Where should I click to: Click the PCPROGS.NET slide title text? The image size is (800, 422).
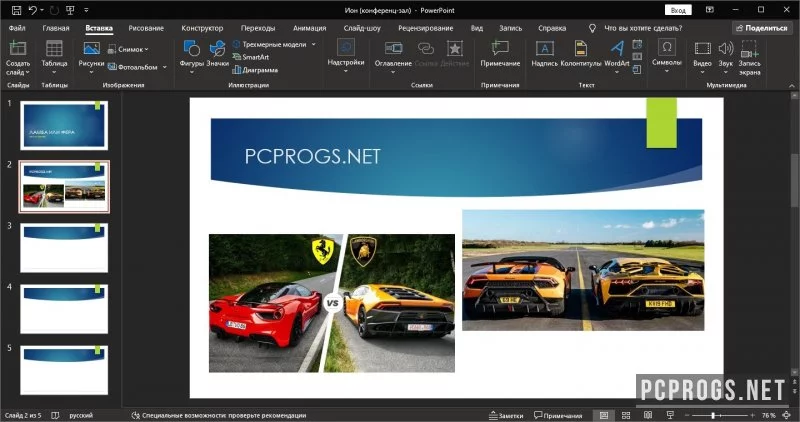click(x=312, y=156)
